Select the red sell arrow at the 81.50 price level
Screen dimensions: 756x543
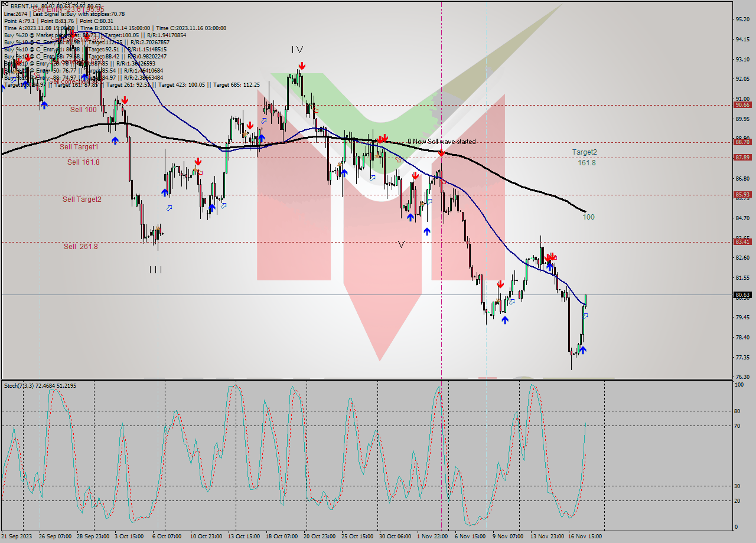click(x=500, y=284)
